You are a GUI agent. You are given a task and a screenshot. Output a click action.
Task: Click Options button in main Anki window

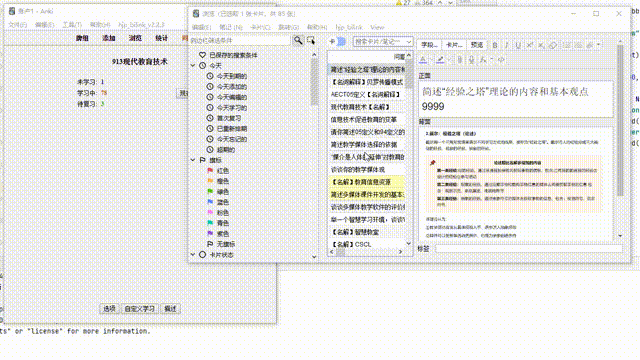click(x=109, y=309)
